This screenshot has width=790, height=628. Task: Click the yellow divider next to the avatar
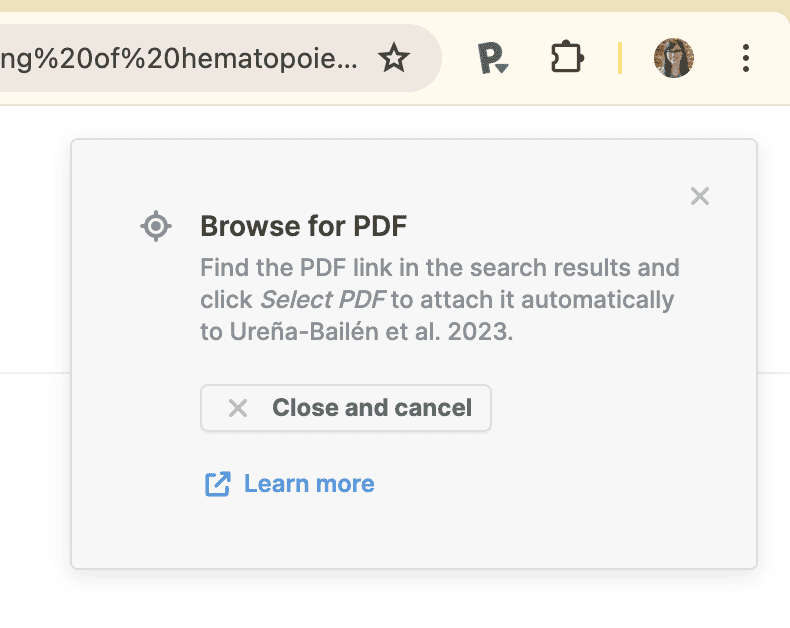(x=620, y=59)
